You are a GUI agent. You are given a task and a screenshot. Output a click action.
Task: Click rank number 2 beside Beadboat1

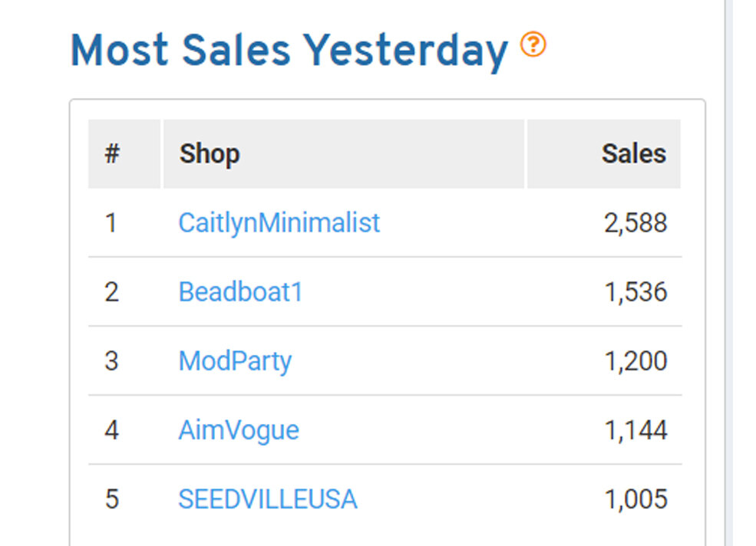pyautogui.click(x=111, y=292)
